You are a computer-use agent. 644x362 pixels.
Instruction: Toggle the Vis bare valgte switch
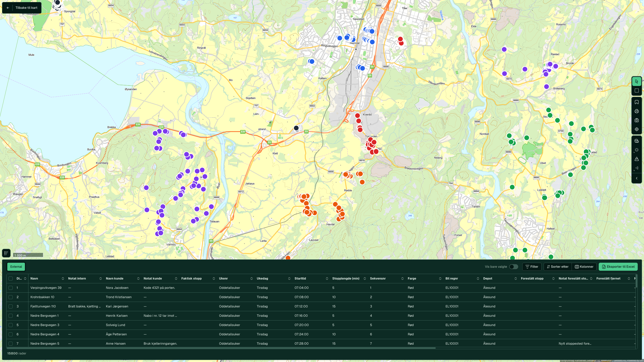[x=513, y=267]
